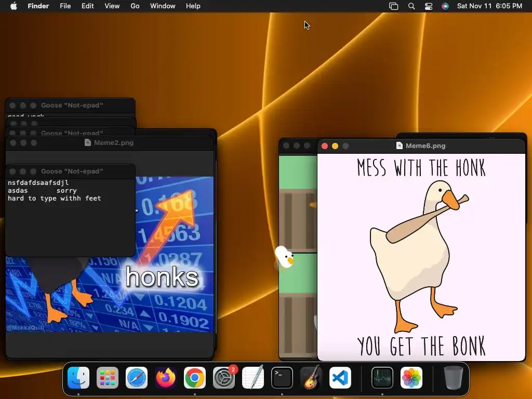Open the Apple menu
532x399 pixels.
pos(14,6)
